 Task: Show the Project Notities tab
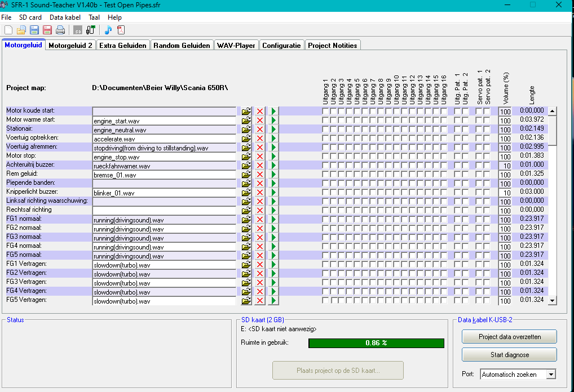(x=333, y=46)
